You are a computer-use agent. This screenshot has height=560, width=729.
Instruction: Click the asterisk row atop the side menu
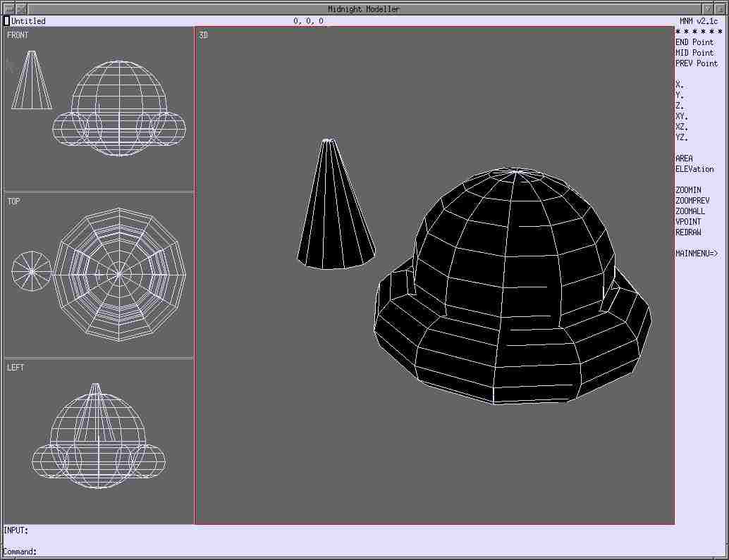tap(698, 32)
